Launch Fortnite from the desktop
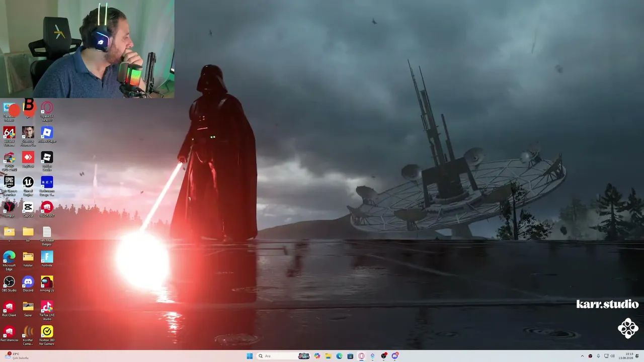 point(47,259)
